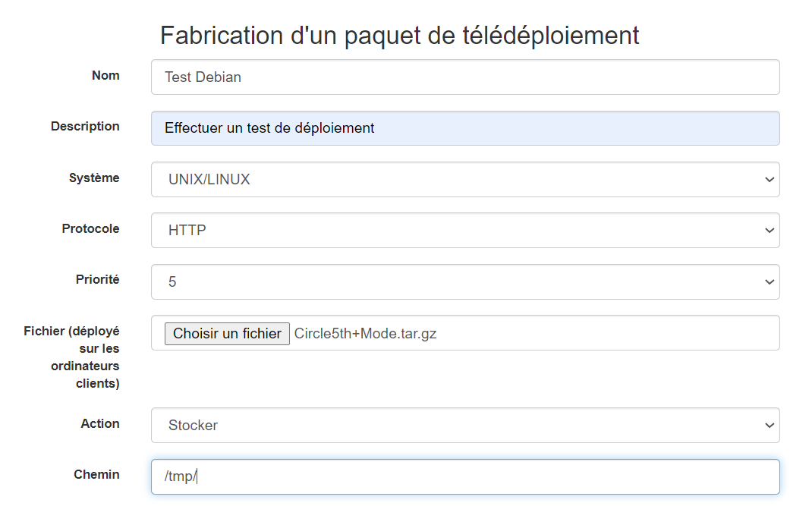Click inside the Description field
Image resolution: width=812 pixels, height=525 pixels.
[465, 127]
